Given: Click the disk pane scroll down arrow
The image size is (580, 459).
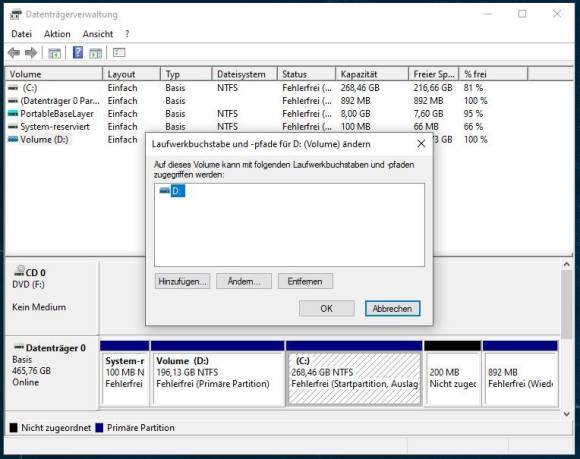Looking at the screenshot, I should (x=566, y=414).
